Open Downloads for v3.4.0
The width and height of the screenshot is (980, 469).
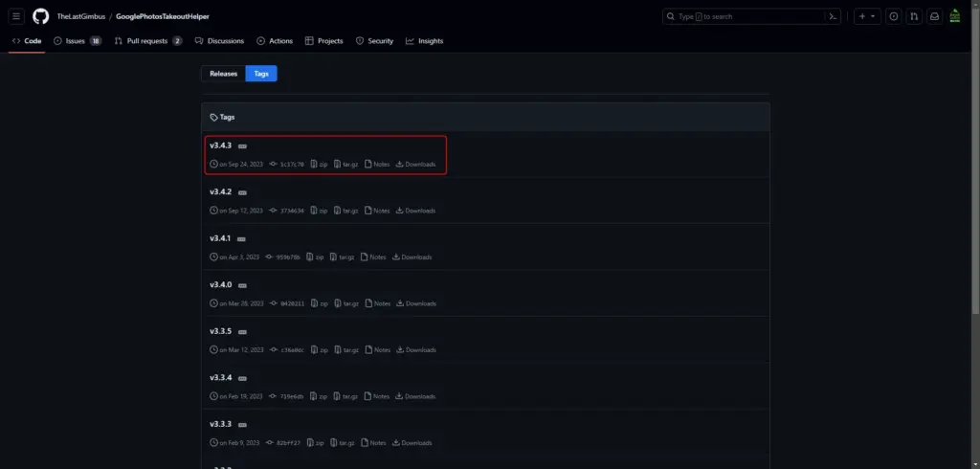[416, 303]
